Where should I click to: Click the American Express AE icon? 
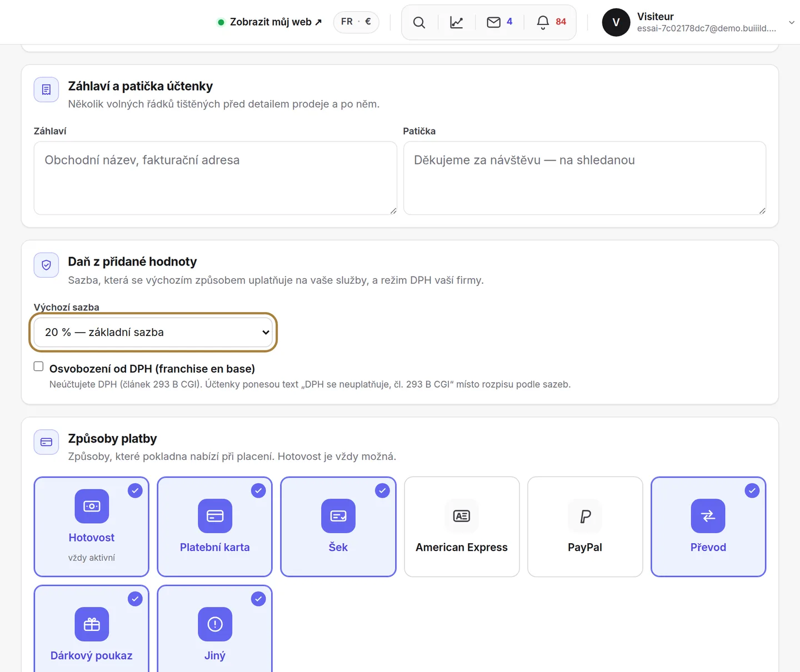462,516
